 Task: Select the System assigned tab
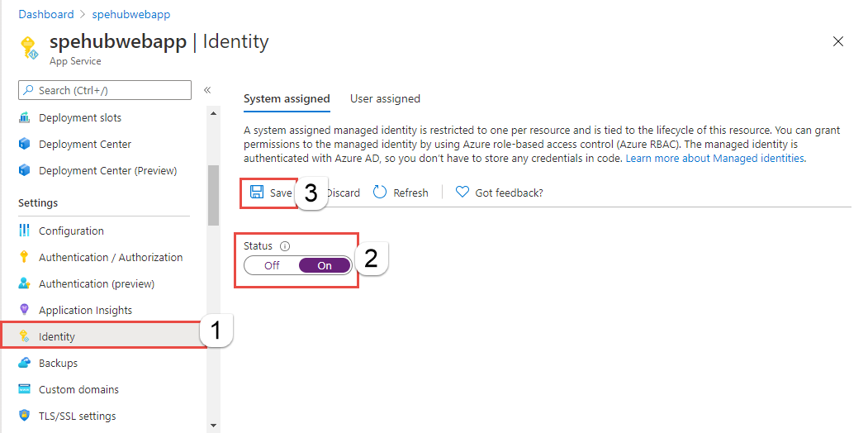point(287,98)
